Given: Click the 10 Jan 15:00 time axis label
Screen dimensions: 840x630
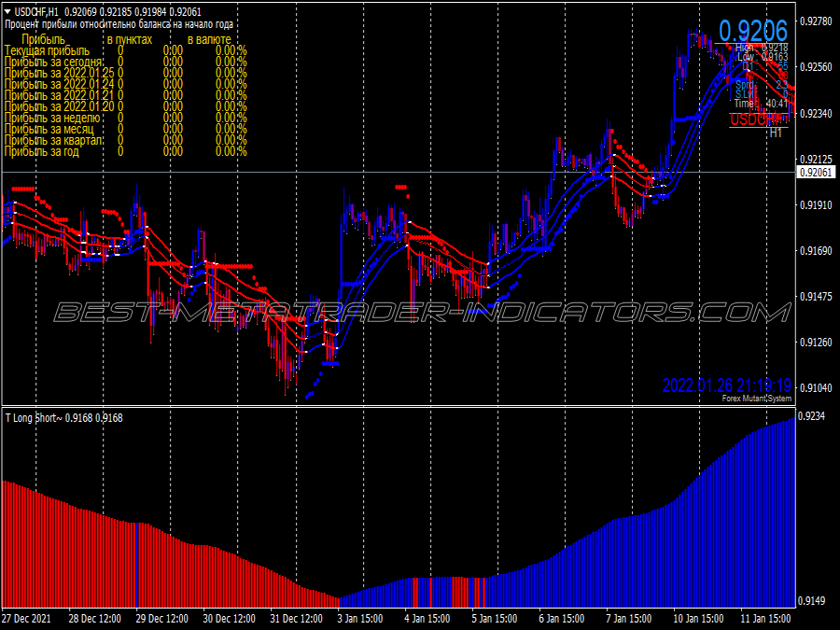Looking at the screenshot, I should click(698, 618).
